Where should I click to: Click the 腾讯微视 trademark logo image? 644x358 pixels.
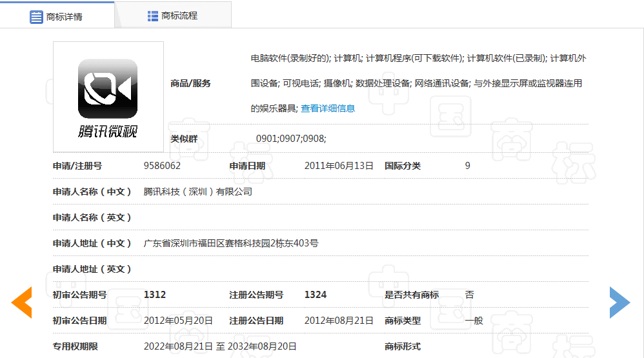click(108, 97)
